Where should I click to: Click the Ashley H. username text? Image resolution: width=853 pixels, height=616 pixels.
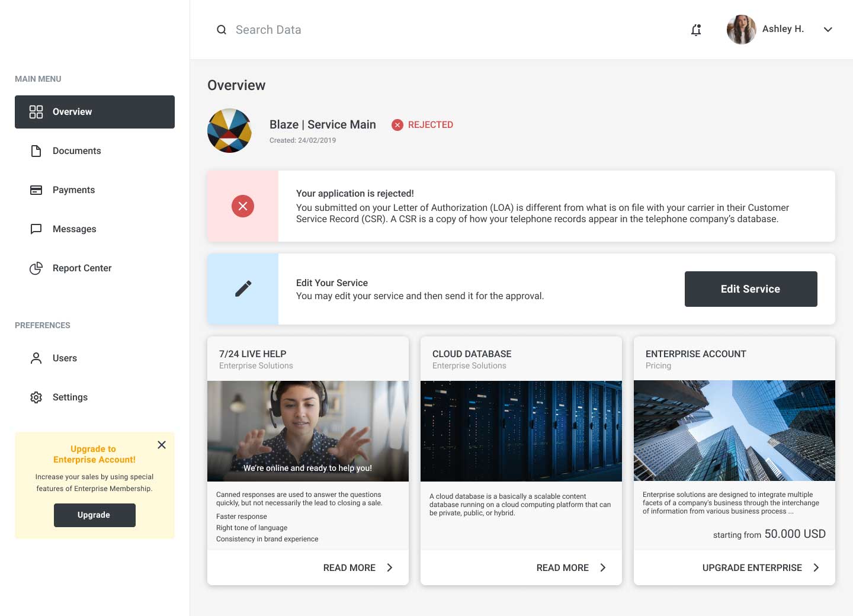pos(783,29)
